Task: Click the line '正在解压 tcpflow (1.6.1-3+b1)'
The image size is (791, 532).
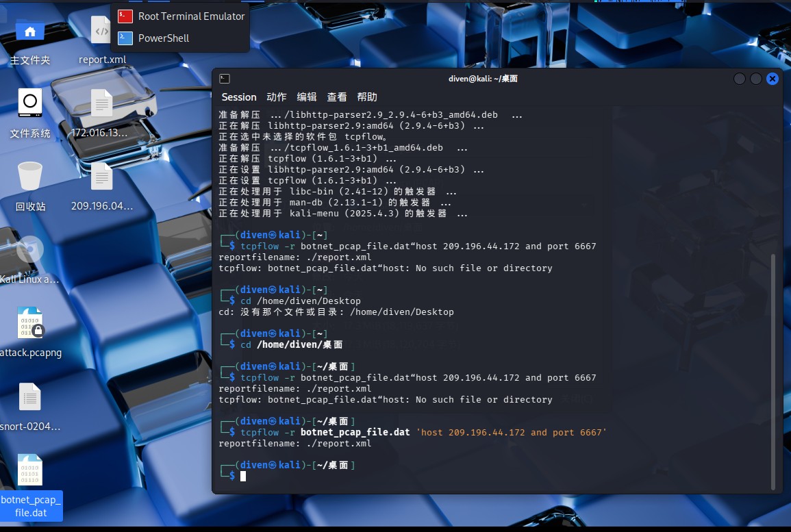Action: (x=307, y=158)
